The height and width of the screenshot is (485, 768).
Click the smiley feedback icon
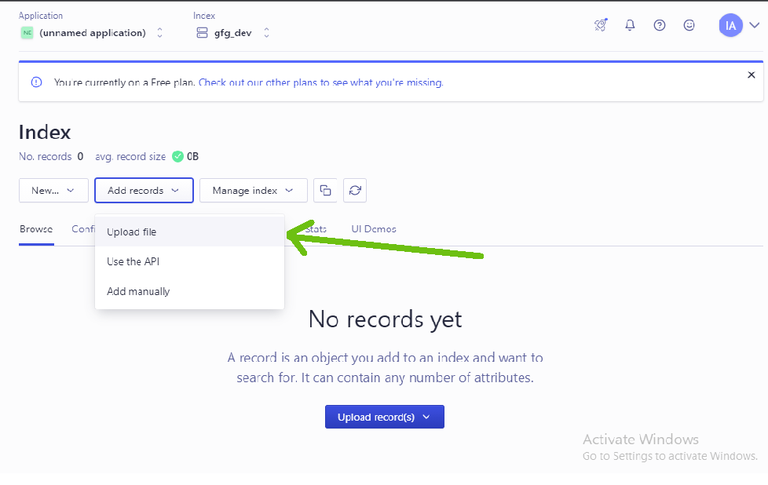coord(689,25)
